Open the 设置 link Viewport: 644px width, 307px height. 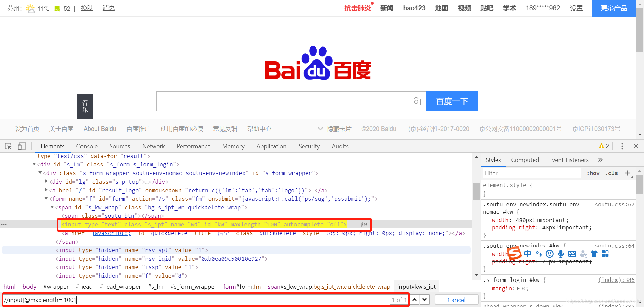click(576, 8)
